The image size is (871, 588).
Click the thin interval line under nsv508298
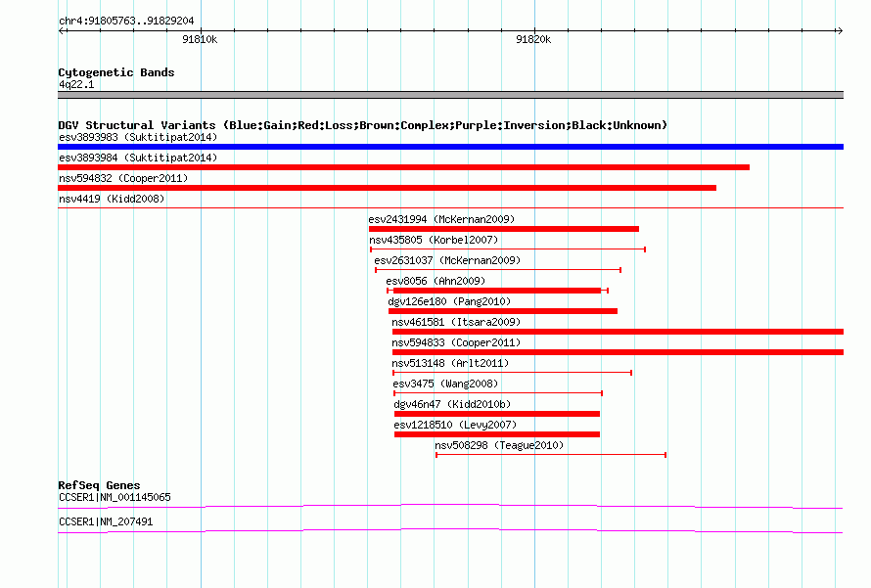click(x=551, y=455)
